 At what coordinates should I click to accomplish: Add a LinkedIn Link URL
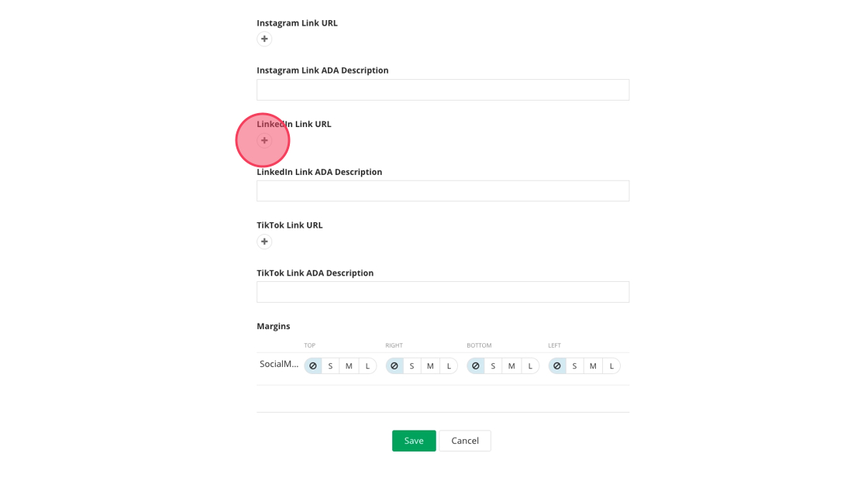(x=264, y=140)
